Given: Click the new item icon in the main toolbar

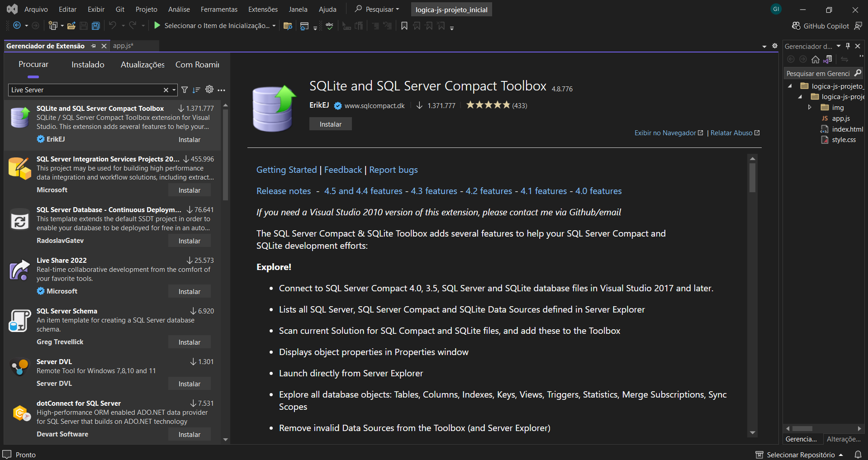Looking at the screenshot, I should point(53,26).
